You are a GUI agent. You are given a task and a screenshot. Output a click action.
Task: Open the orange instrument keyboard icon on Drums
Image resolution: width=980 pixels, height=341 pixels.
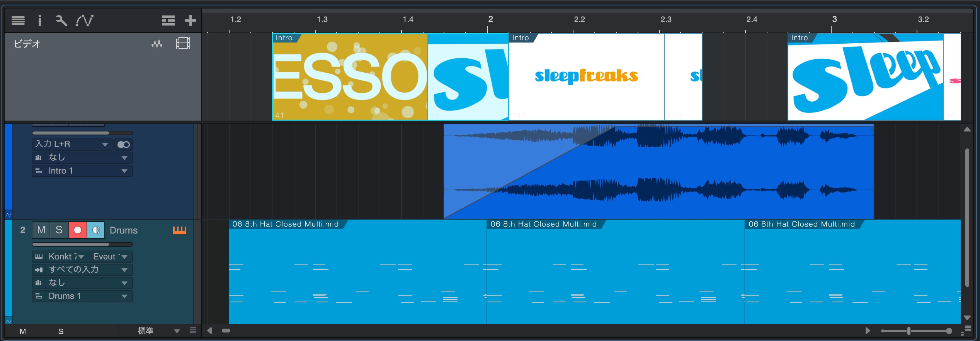(179, 230)
